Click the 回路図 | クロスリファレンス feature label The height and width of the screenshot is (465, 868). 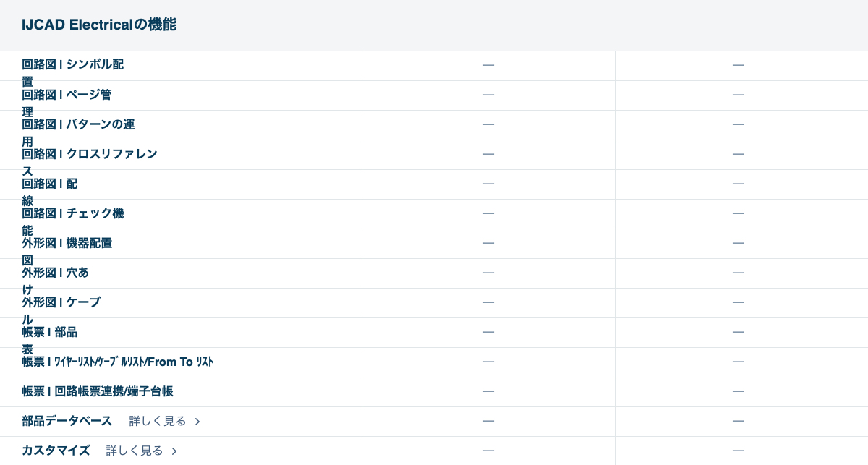click(90, 154)
